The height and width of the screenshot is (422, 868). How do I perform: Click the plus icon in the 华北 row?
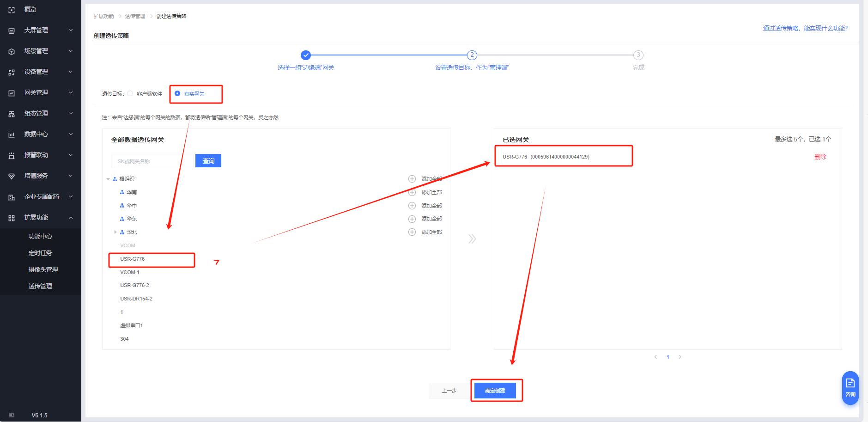pyautogui.click(x=412, y=232)
